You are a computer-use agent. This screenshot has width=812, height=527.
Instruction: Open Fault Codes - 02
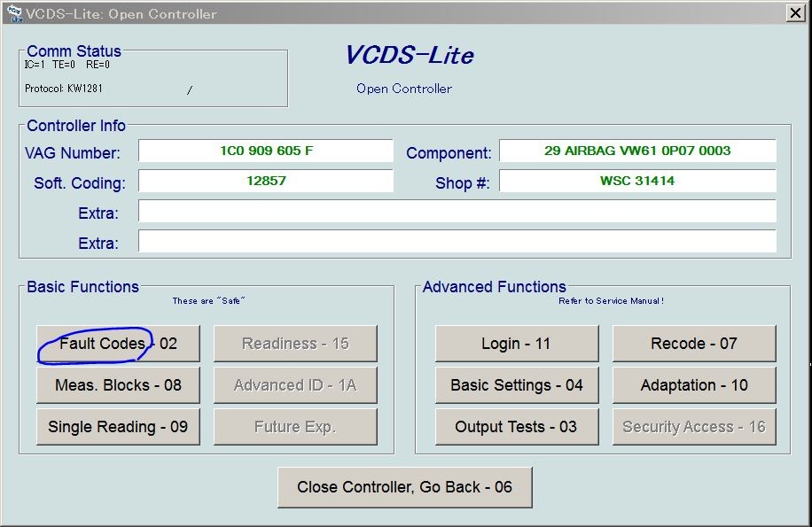(118, 344)
